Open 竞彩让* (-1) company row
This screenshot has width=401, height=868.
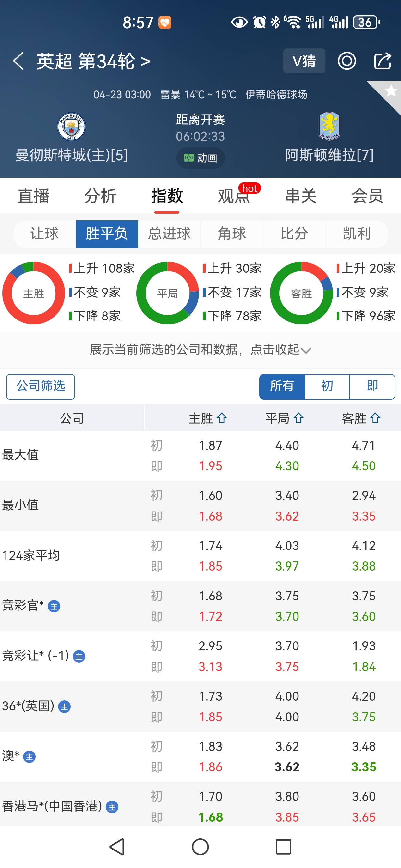[200, 657]
